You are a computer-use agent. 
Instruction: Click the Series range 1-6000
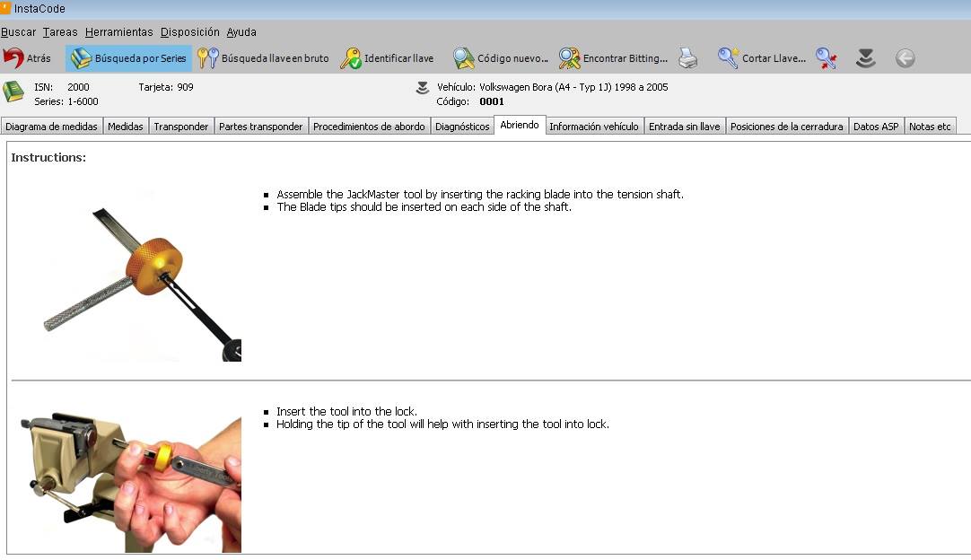point(83,101)
